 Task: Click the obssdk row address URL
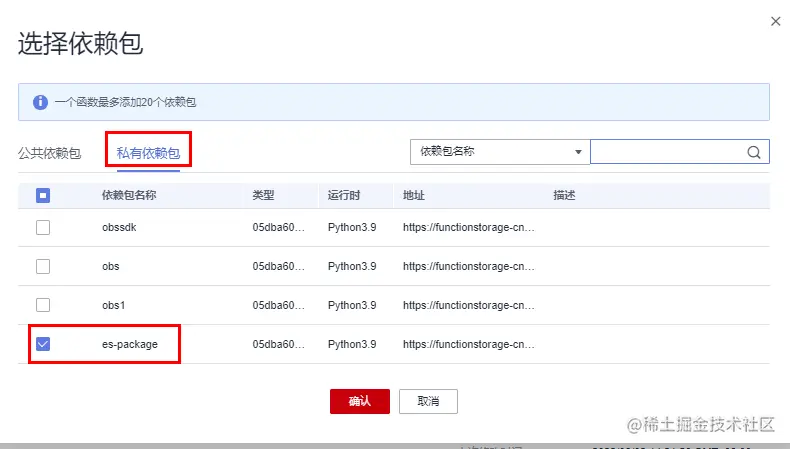469,227
